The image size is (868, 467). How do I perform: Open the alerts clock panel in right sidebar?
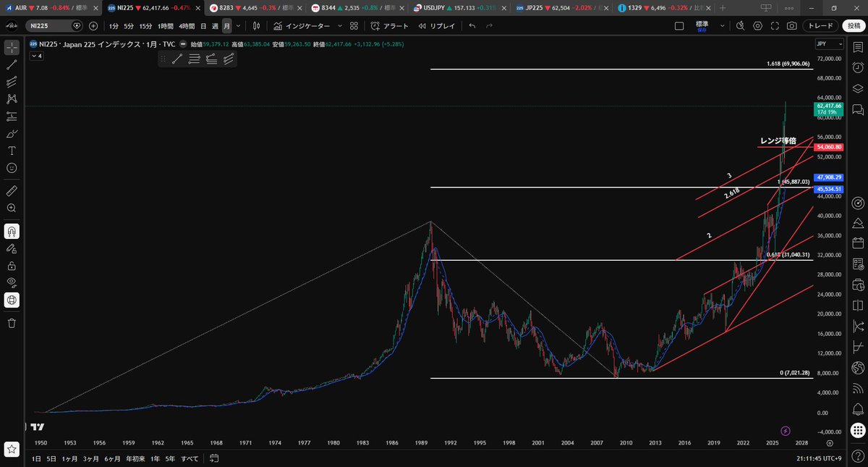coord(858,68)
